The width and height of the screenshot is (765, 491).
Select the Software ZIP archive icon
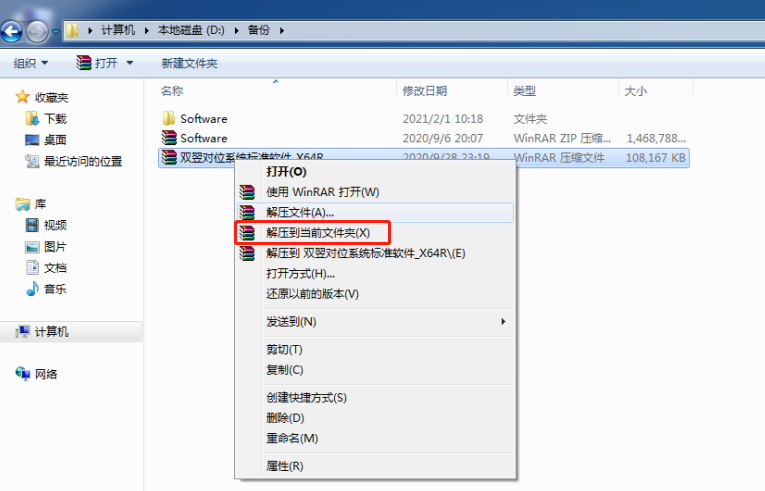click(169, 138)
